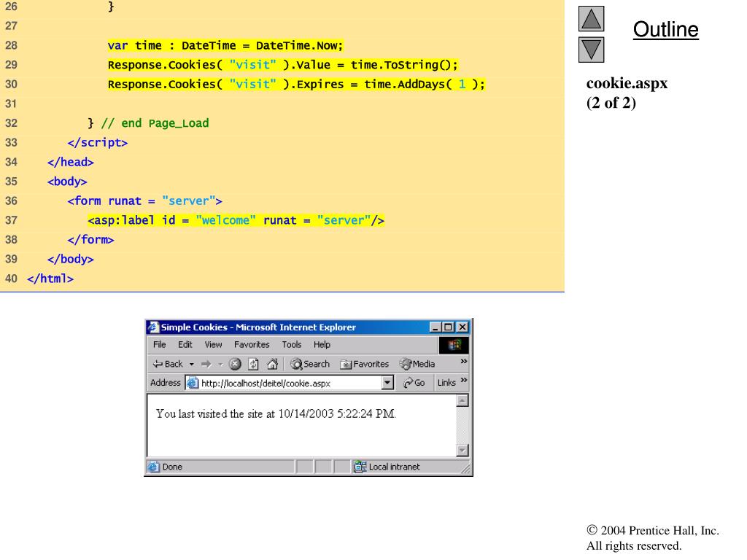Expand the toolbar overflow chevron

pos(463,362)
